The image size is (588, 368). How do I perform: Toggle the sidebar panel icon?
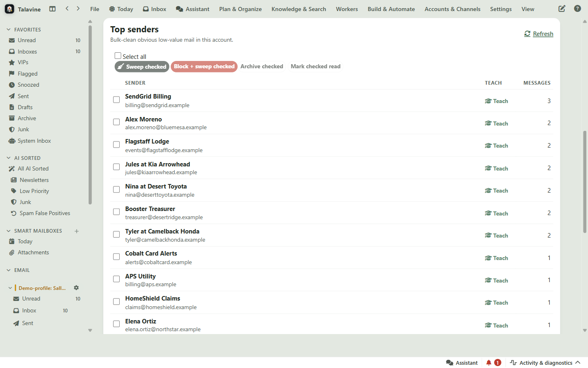(x=52, y=9)
